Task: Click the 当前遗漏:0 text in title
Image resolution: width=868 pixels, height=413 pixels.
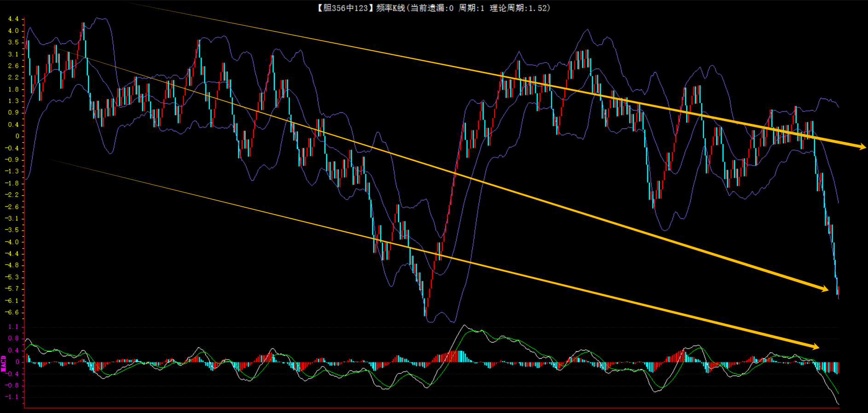Action: [432, 8]
